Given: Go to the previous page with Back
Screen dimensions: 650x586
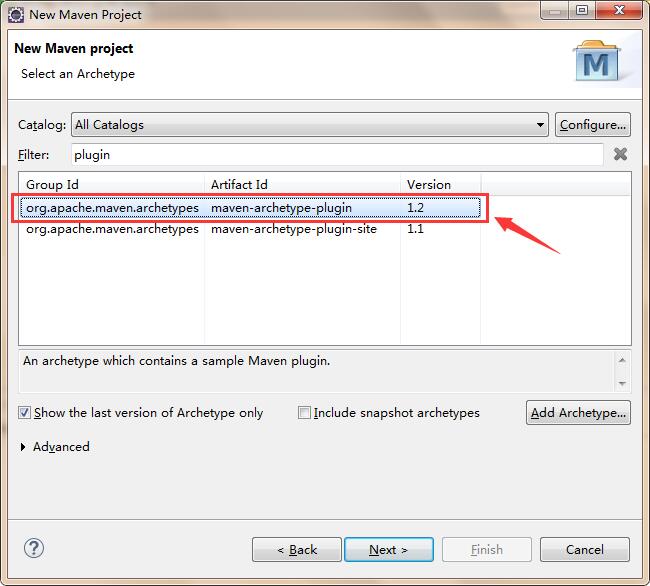Looking at the screenshot, I should (x=297, y=550).
